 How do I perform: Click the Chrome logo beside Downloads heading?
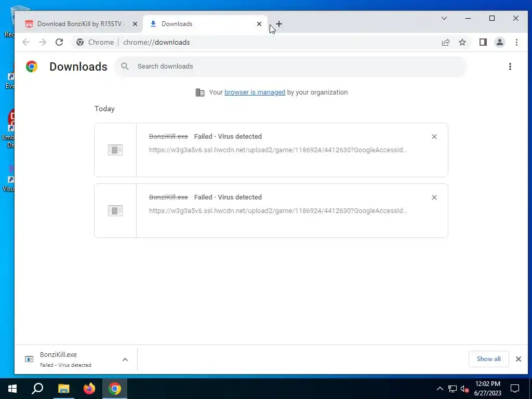32,66
